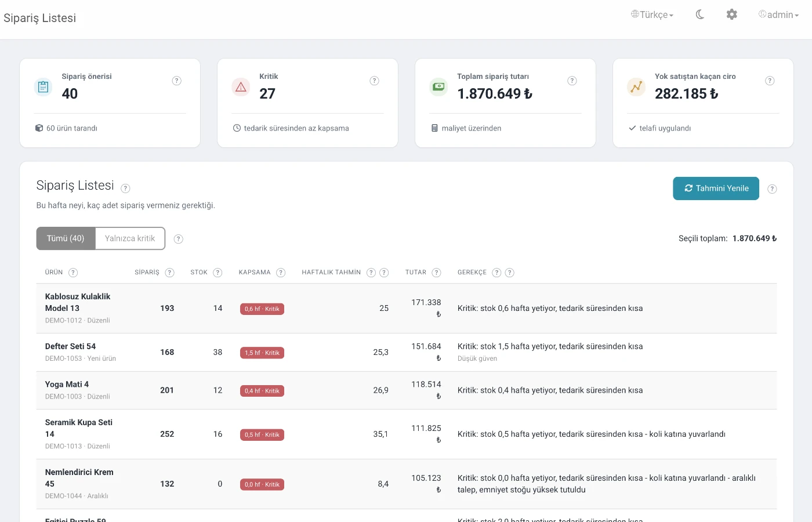812x522 pixels.
Task: Click the help icon on Toplam sipariş tutarı card
Action: (572, 81)
